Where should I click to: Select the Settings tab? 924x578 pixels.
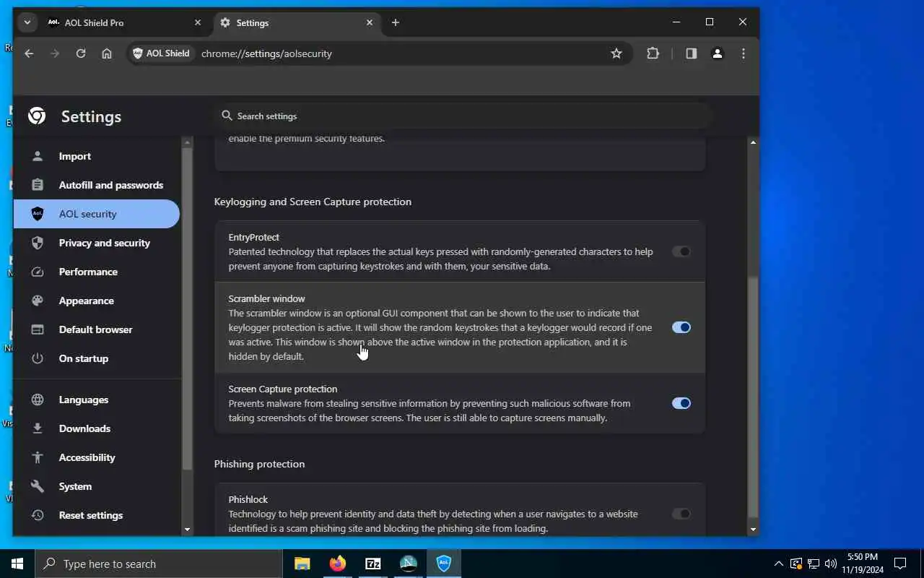(298, 22)
